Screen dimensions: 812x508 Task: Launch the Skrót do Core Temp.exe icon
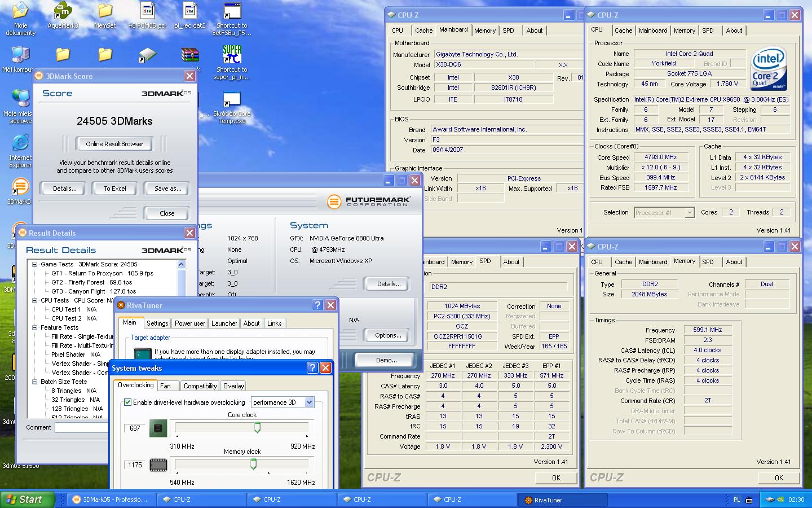coord(232,99)
